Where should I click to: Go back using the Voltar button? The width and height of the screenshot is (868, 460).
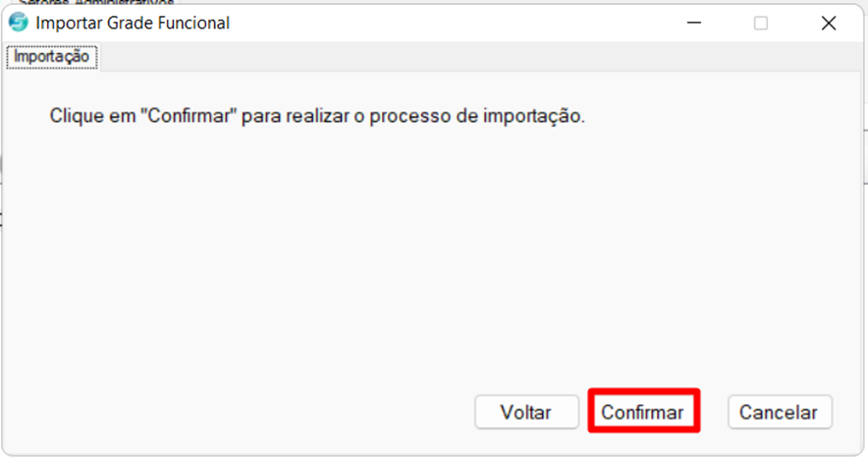[x=526, y=412]
